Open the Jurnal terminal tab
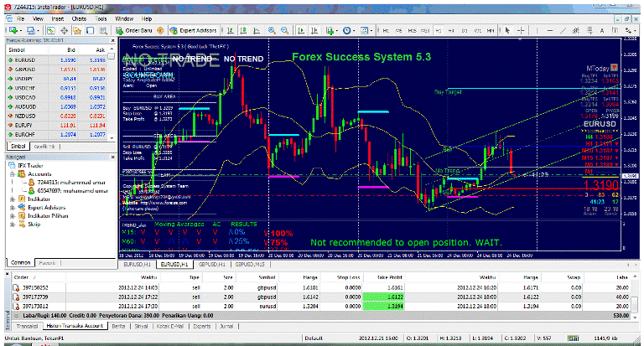The height and width of the screenshot is (346, 644). 226,326
